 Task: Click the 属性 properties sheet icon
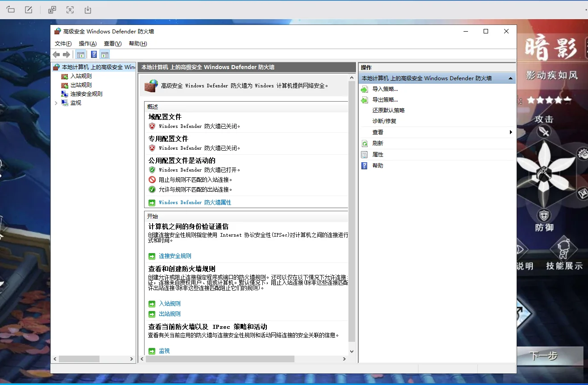(x=364, y=155)
